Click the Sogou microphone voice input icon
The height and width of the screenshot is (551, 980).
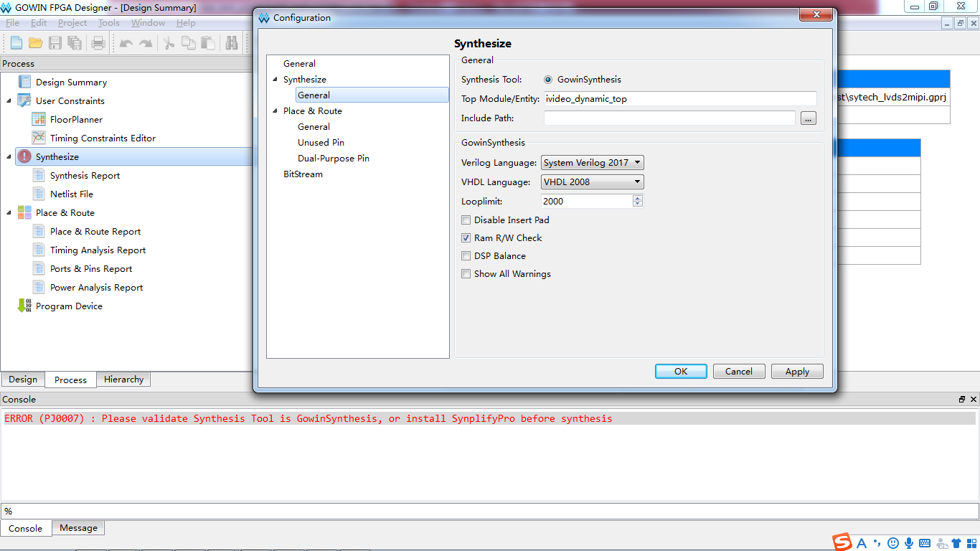point(909,543)
